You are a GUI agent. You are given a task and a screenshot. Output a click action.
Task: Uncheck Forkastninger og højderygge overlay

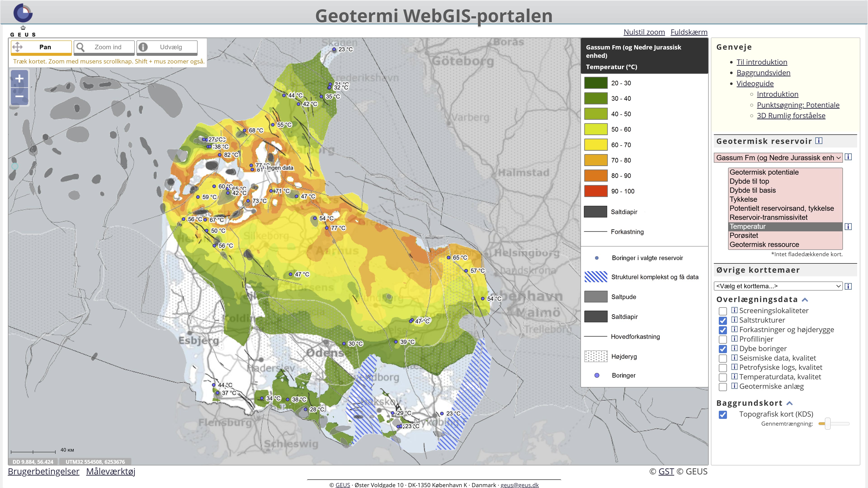click(723, 330)
